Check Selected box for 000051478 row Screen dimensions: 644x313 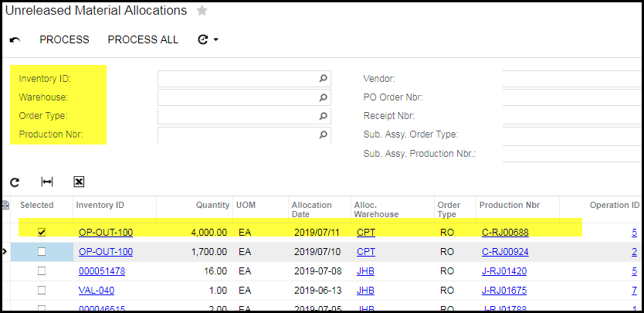(x=42, y=271)
